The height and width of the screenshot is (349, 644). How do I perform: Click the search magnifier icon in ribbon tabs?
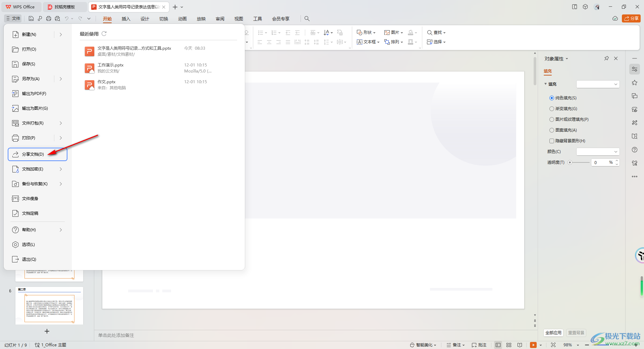pyautogui.click(x=307, y=19)
